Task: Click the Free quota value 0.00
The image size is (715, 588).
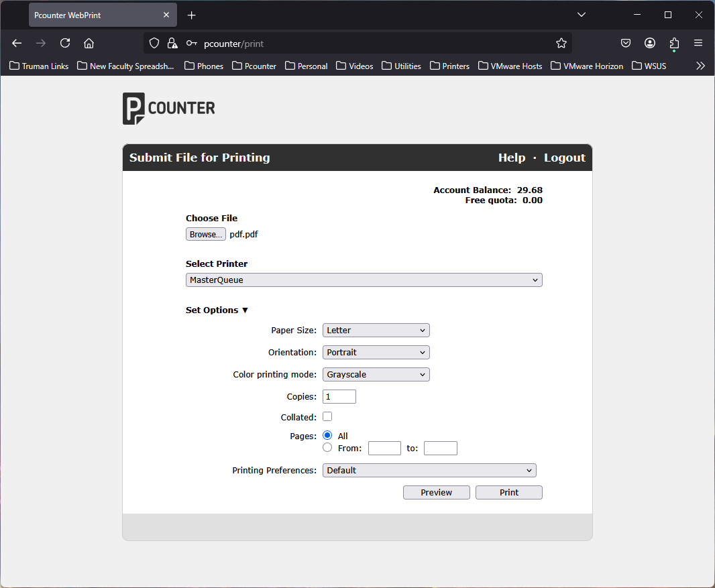Action: [x=533, y=200]
